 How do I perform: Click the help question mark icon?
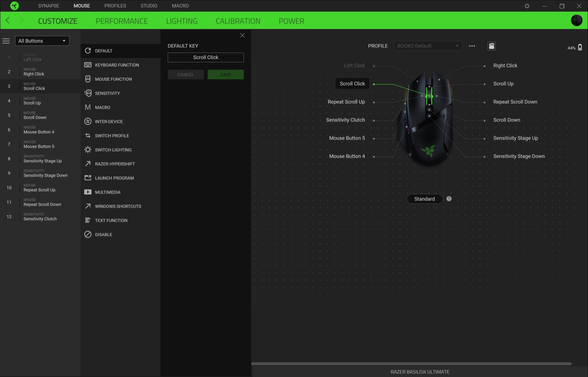click(449, 199)
